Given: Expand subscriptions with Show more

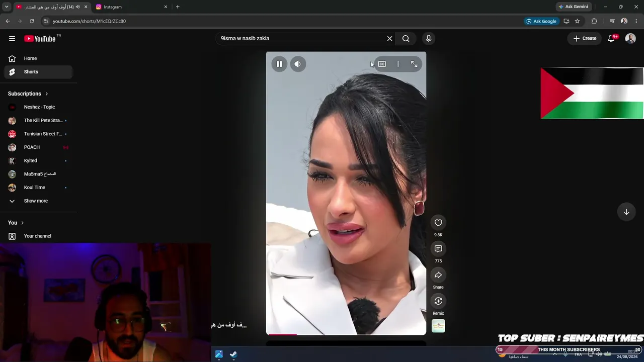Looking at the screenshot, I should point(38,201).
